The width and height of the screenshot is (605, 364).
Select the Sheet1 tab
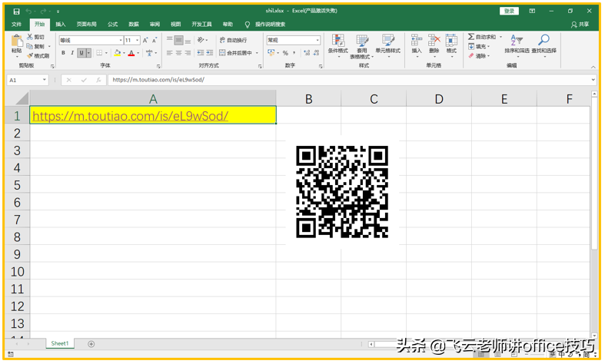pyautogui.click(x=60, y=343)
